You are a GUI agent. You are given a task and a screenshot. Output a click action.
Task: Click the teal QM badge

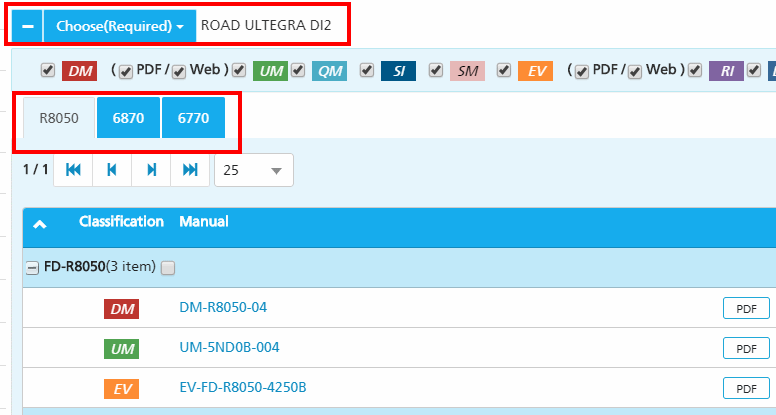(330, 71)
